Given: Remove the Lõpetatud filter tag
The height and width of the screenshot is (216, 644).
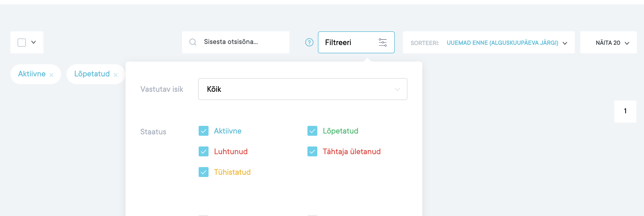Looking at the screenshot, I should pos(116,75).
